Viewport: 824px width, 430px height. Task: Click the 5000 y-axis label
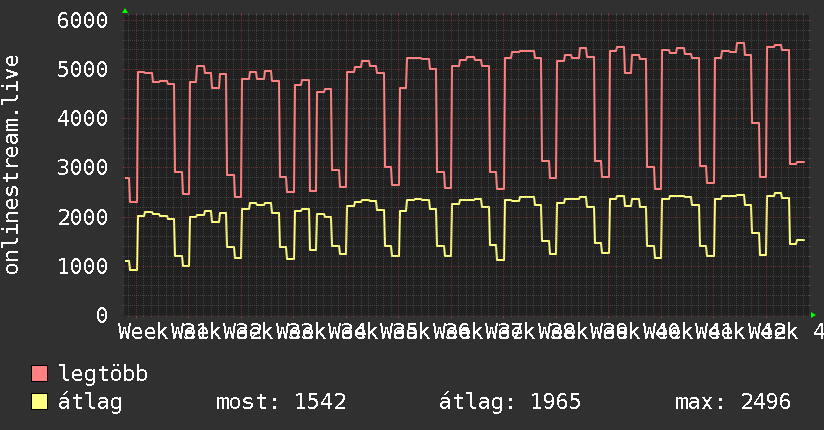(82, 69)
